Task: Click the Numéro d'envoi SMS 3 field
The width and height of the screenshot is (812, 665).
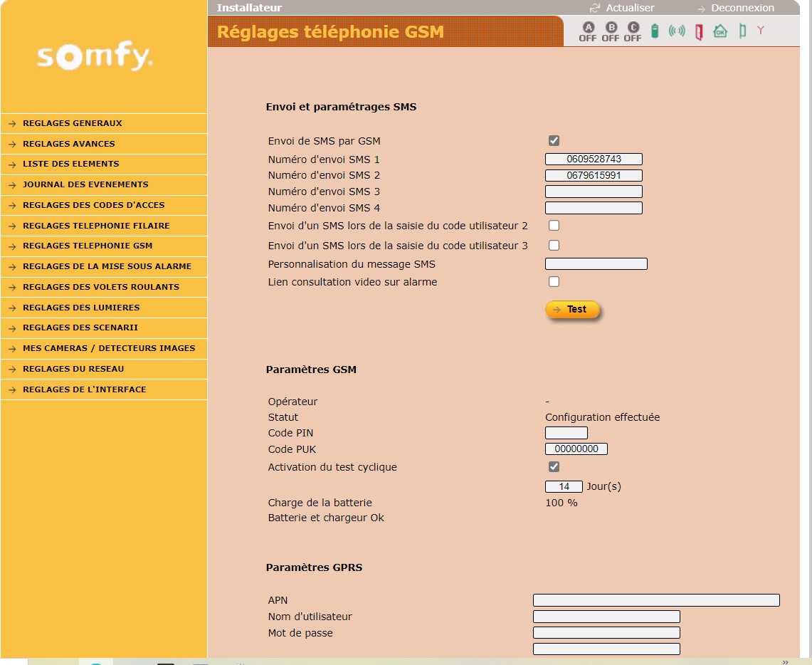Action: coord(594,192)
